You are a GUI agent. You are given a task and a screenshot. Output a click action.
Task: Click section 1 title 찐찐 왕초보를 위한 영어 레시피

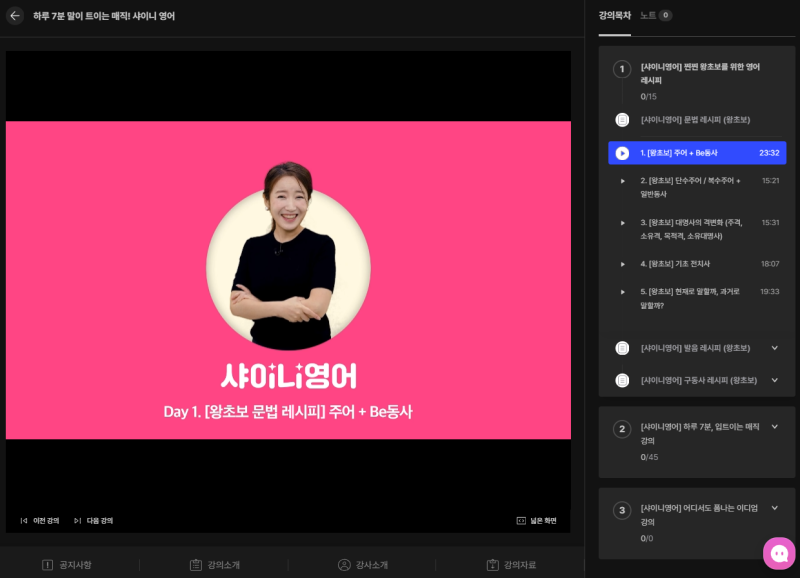click(700, 73)
